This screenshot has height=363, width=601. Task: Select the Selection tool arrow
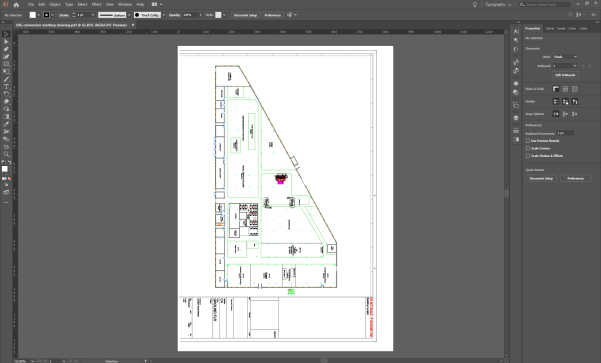(6, 34)
